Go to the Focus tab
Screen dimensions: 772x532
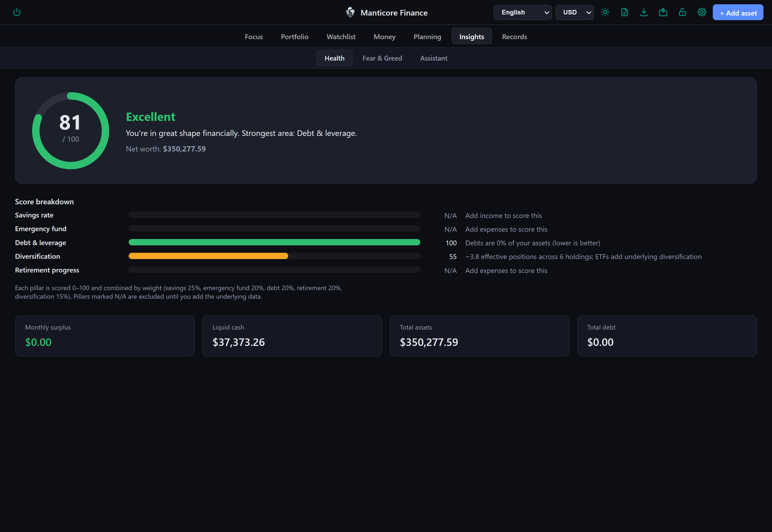pos(254,37)
